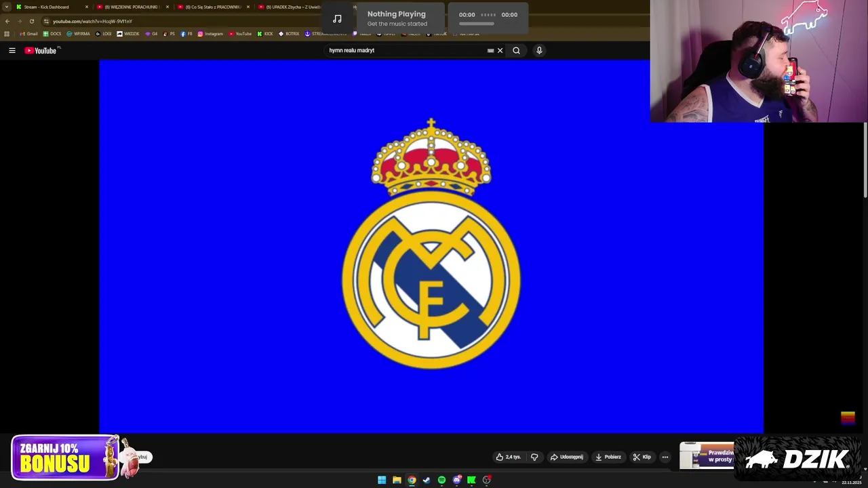
Task: Open the on-screen keyboard icon in search
Action: click(490, 50)
